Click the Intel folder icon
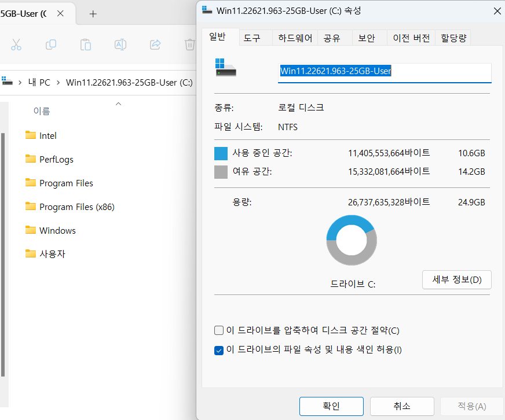 point(31,135)
